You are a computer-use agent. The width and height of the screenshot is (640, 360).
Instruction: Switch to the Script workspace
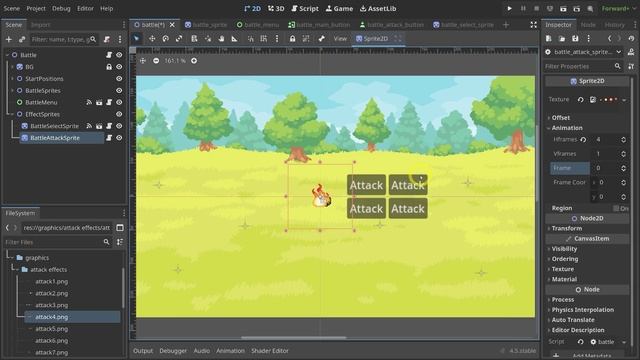[305, 8]
